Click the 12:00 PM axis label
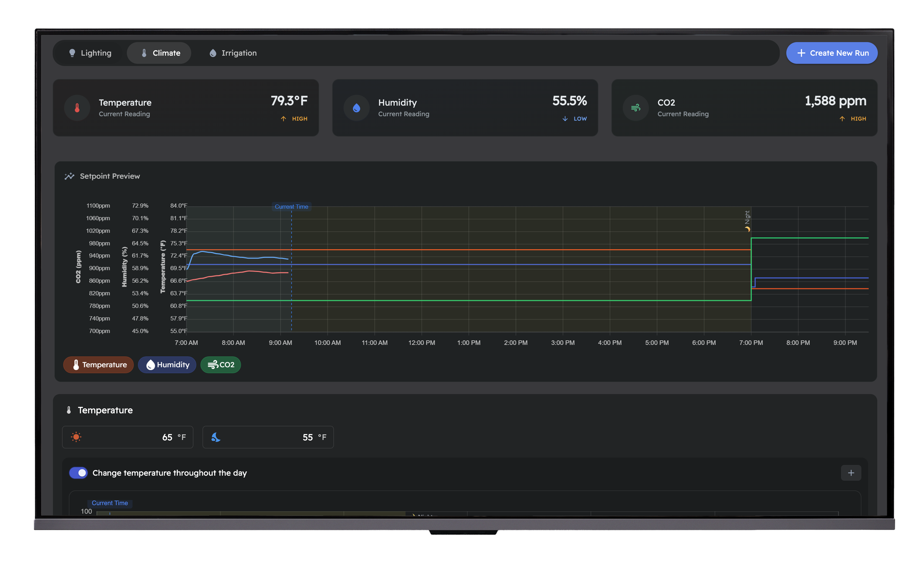924x570 pixels. pyautogui.click(x=422, y=343)
